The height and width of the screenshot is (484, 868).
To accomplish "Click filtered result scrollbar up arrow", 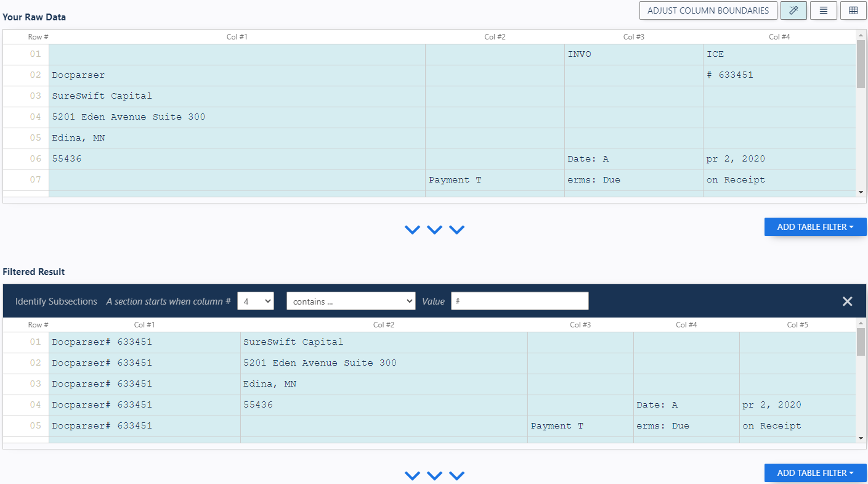I will [x=861, y=323].
